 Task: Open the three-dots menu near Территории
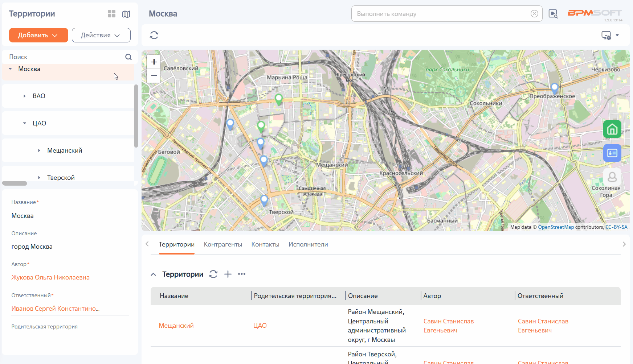242,274
